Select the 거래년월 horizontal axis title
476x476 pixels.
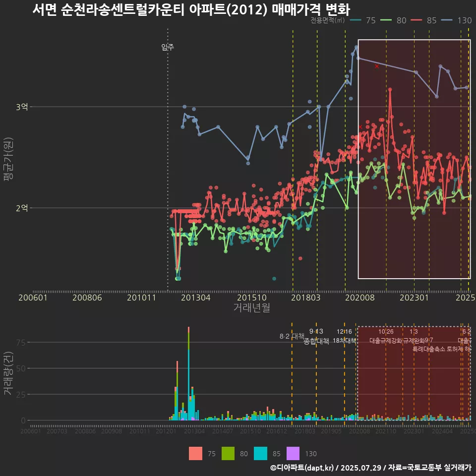point(252,307)
